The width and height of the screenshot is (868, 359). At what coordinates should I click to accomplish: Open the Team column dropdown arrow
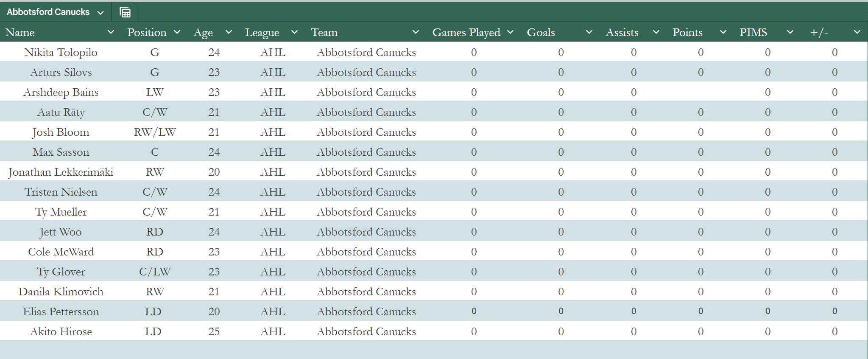point(416,32)
